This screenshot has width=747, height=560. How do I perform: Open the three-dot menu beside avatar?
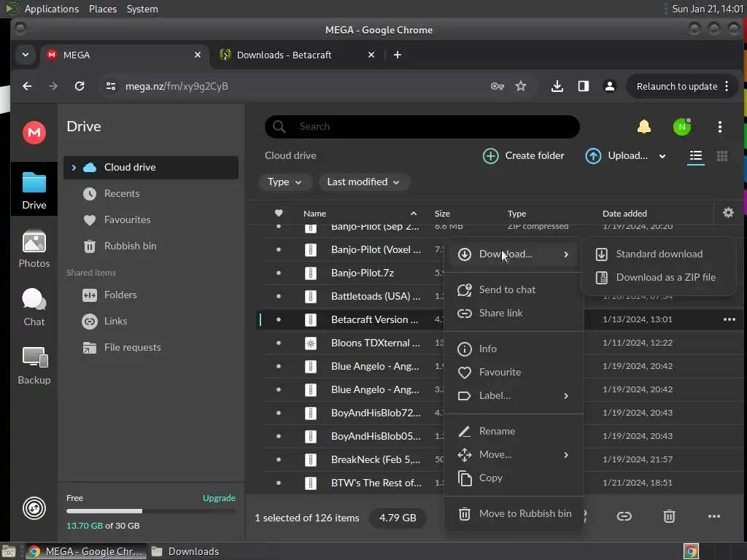pos(720,127)
